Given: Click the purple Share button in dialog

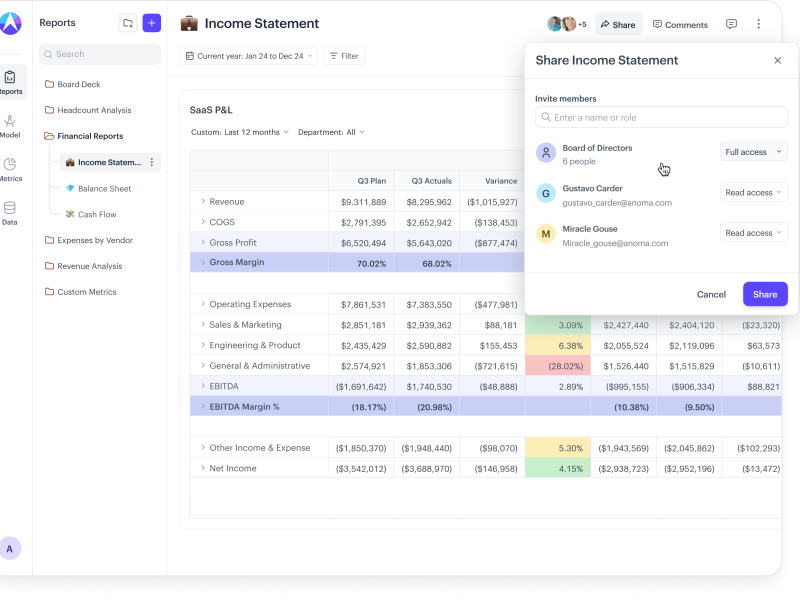Looking at the screenshot, I should click(x=765, y=294).
